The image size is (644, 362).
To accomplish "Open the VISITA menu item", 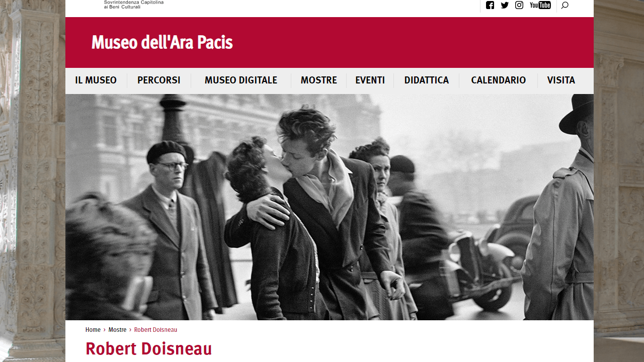I will 561,80.
